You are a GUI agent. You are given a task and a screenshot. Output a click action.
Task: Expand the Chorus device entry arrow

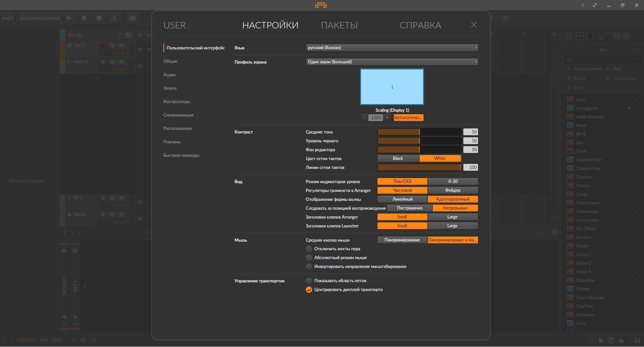tap(636, 186)
